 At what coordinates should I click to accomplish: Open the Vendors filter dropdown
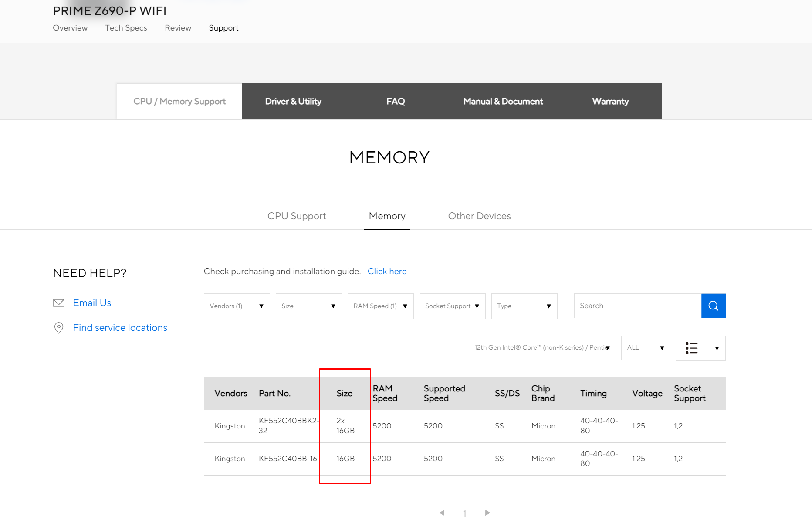click(237, 306)
